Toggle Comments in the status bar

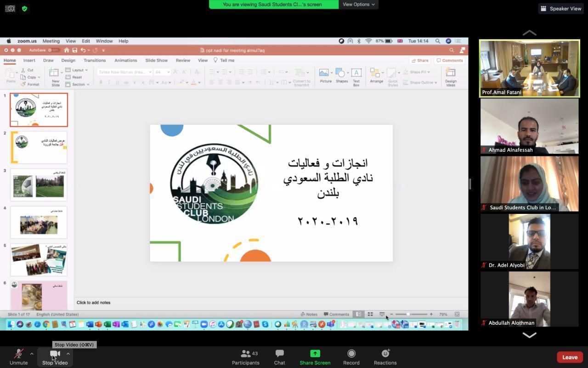pos(336,314)
